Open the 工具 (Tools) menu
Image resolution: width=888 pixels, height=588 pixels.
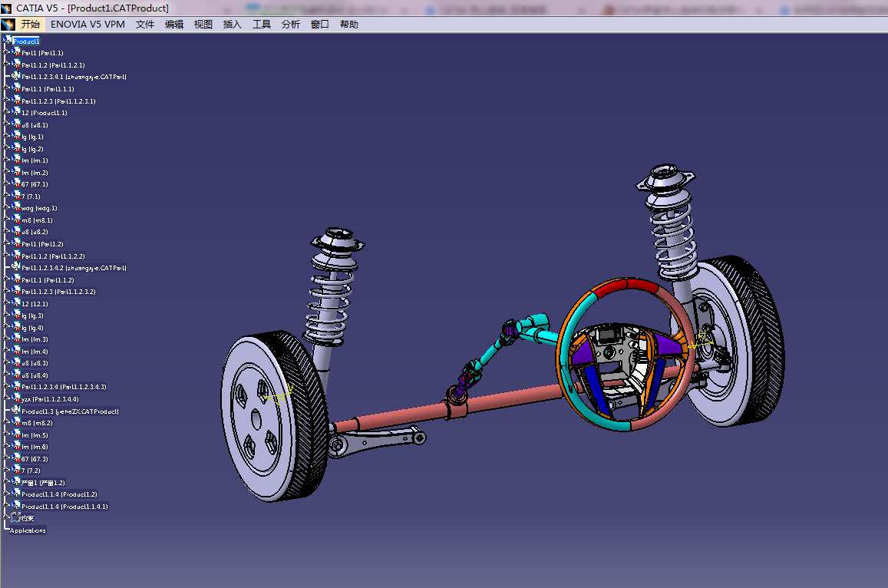[262, 25]
